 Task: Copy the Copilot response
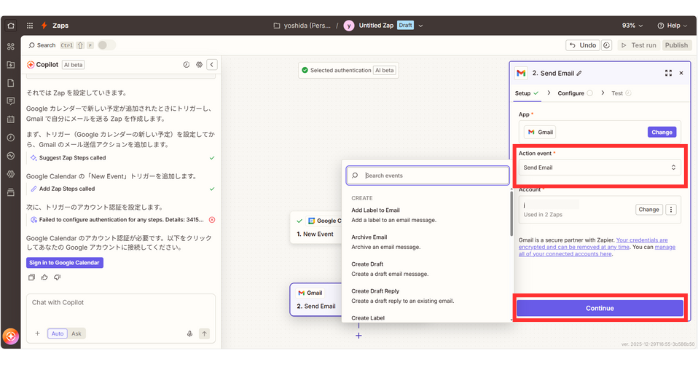[x=31, y=277]
